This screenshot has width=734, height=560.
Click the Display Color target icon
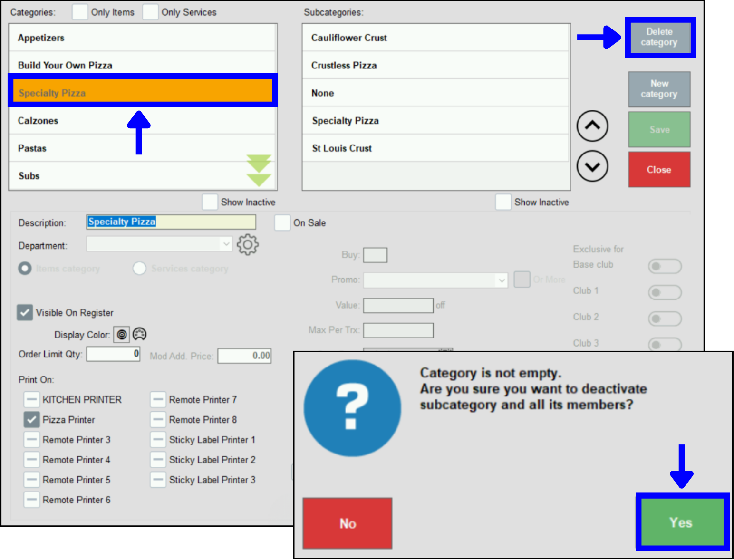[x=122, y=335]
